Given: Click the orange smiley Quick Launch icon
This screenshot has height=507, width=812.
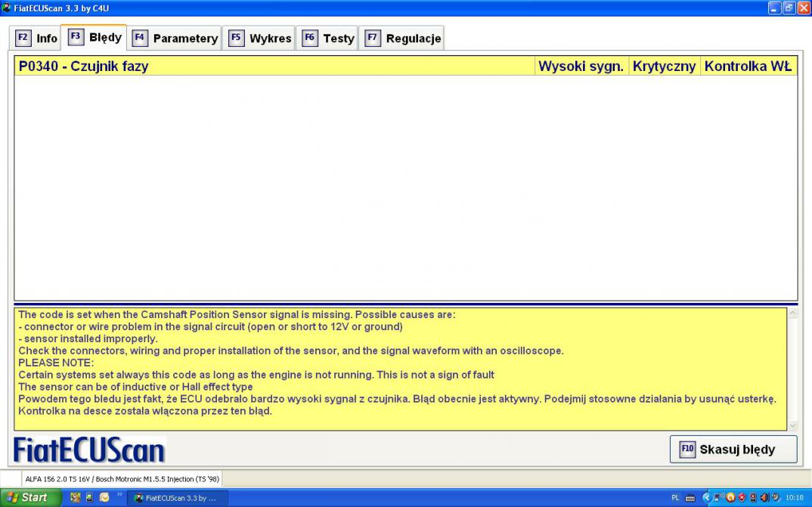Looking at the screenshot, I should pos(104,498).
